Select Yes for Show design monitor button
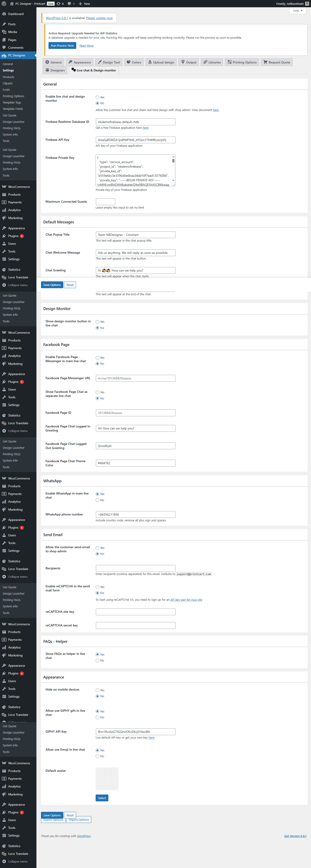This screenshot has width=311, height=868. point(97,322)
